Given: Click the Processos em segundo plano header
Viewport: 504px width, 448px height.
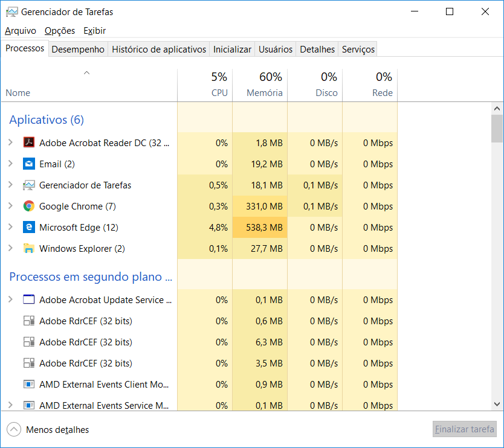Looking at the screenshot, I should coord(91,277).
